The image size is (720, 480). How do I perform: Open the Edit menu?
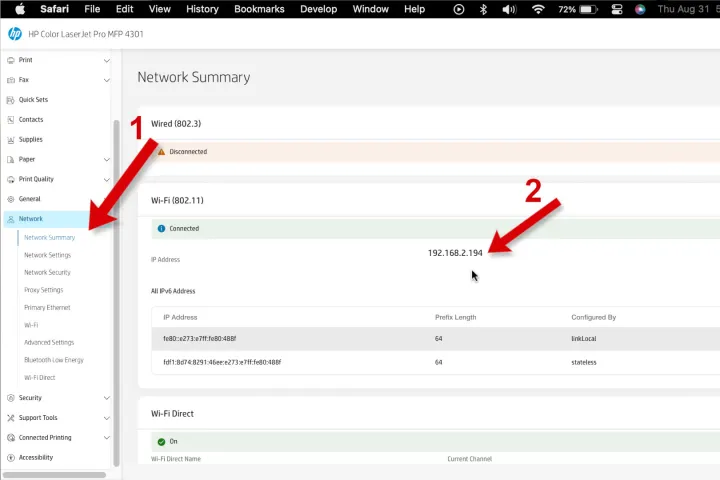tap(124, 9)
